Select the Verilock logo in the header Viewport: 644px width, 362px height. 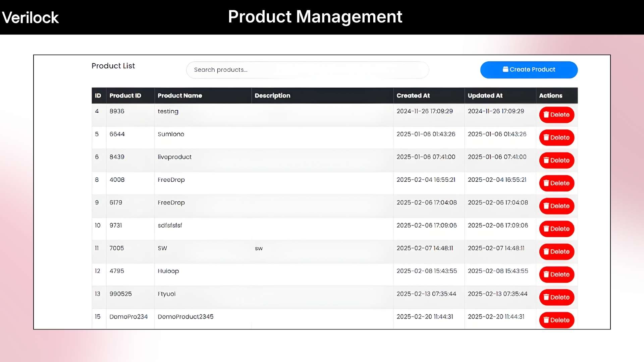(x=30, y=17)
